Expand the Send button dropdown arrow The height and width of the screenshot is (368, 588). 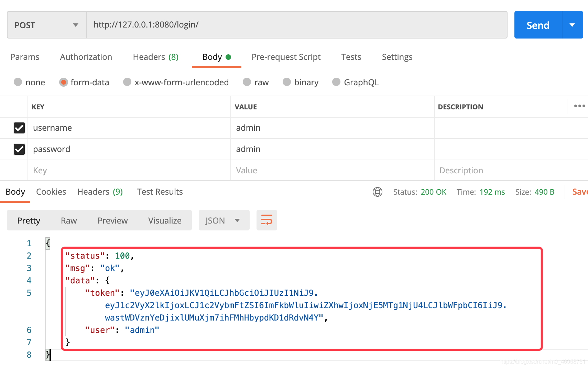pyautogui.click(x=573, y=25)
